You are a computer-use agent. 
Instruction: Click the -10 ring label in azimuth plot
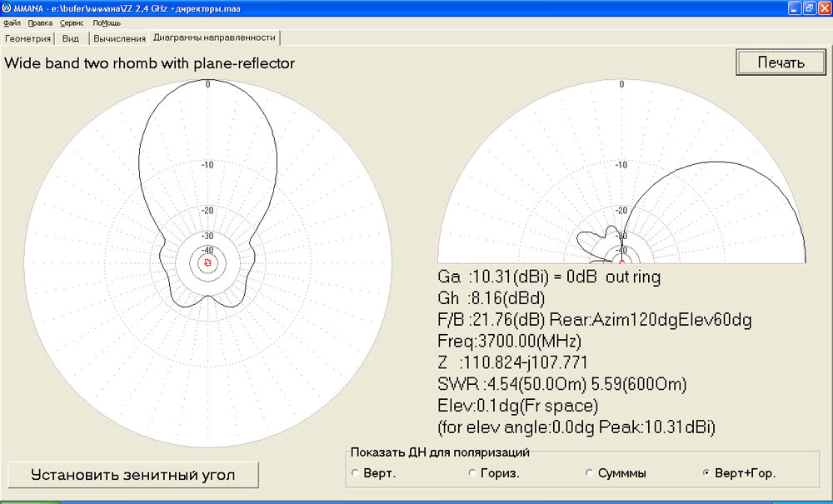(207, 165)
